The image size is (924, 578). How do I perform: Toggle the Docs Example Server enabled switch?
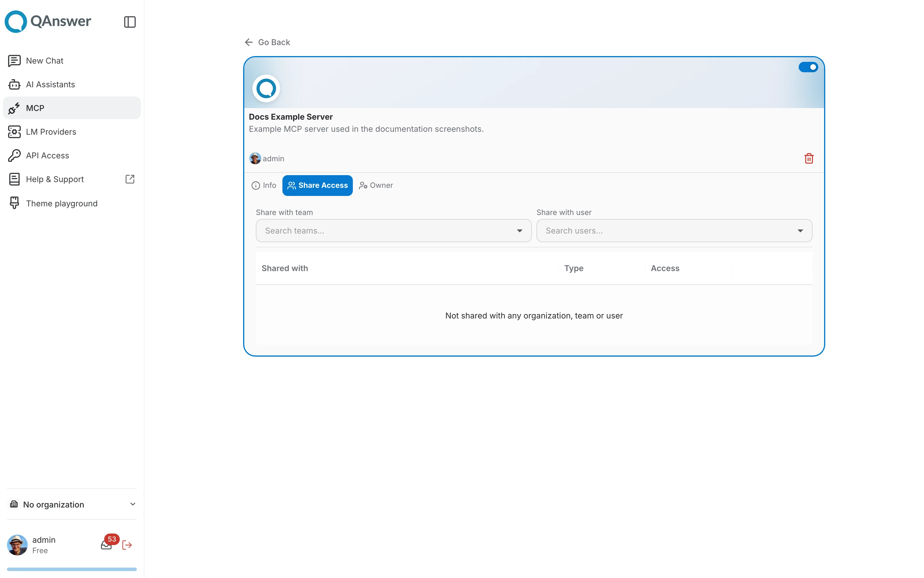click(x=808, y=67)
